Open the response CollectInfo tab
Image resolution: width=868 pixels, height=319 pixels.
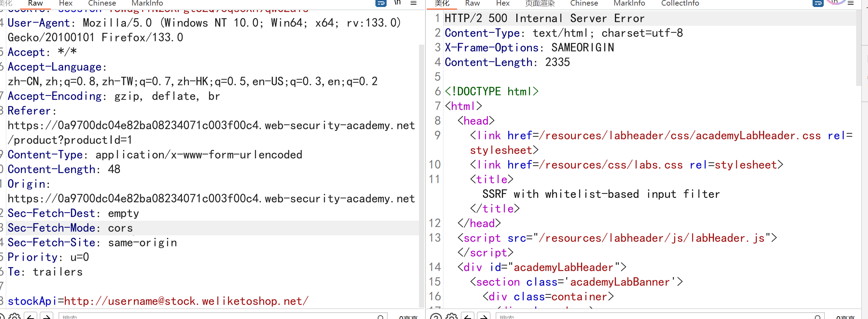point(680,3)
